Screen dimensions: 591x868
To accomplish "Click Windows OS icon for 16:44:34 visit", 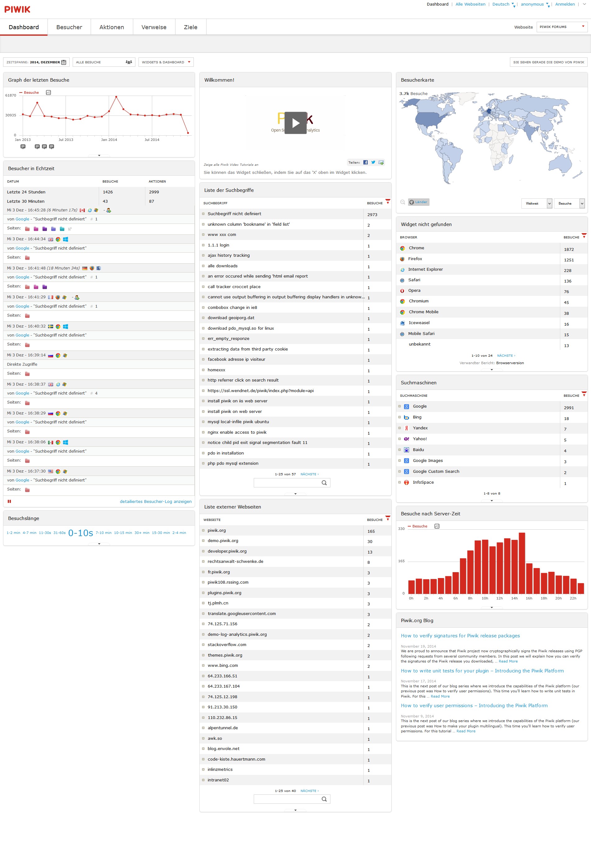I will click(66, 239).
